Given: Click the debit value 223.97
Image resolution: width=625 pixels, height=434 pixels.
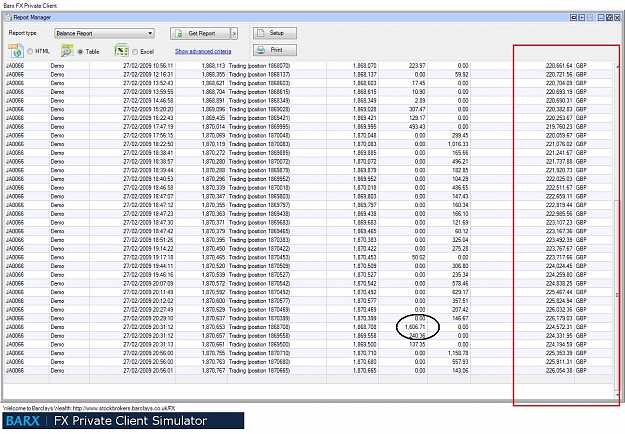Looking at the screenshot, I should tap(417, 66).
